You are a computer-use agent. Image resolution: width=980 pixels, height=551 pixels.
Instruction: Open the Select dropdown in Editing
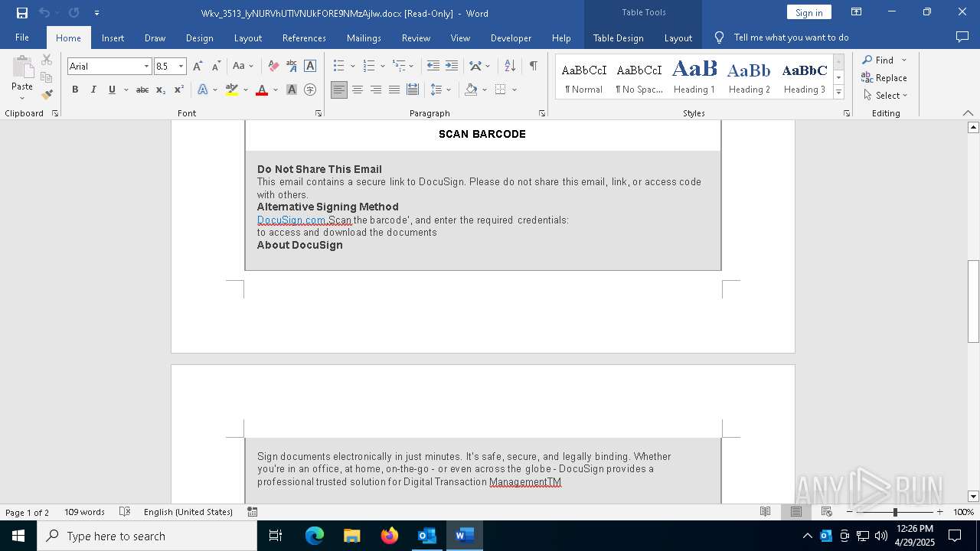885,95
